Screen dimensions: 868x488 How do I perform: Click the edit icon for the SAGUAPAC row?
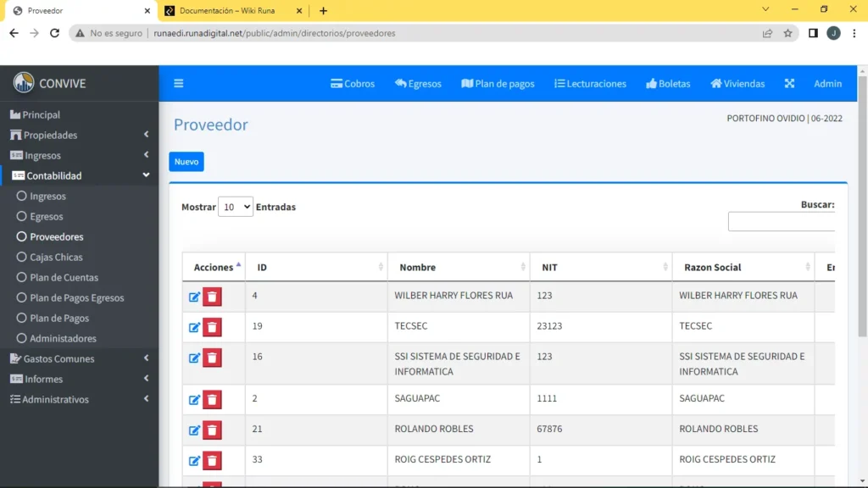[194, 400]
